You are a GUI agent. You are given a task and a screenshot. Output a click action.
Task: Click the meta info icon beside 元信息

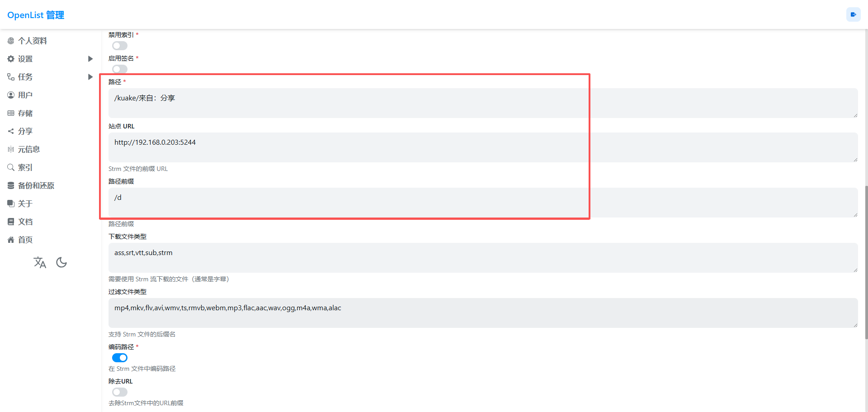click(11, 149)
